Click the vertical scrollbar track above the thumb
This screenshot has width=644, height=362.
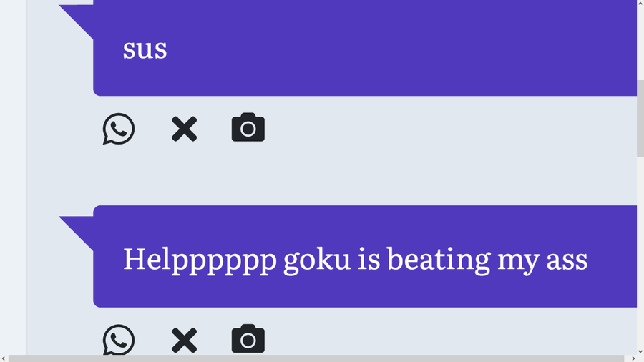(x=640, y=43)
